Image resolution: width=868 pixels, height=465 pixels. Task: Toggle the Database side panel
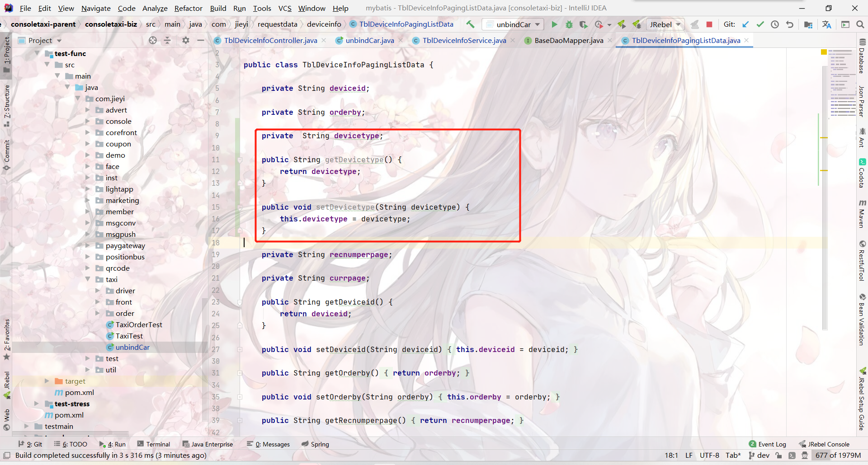(x=862, y=56)
